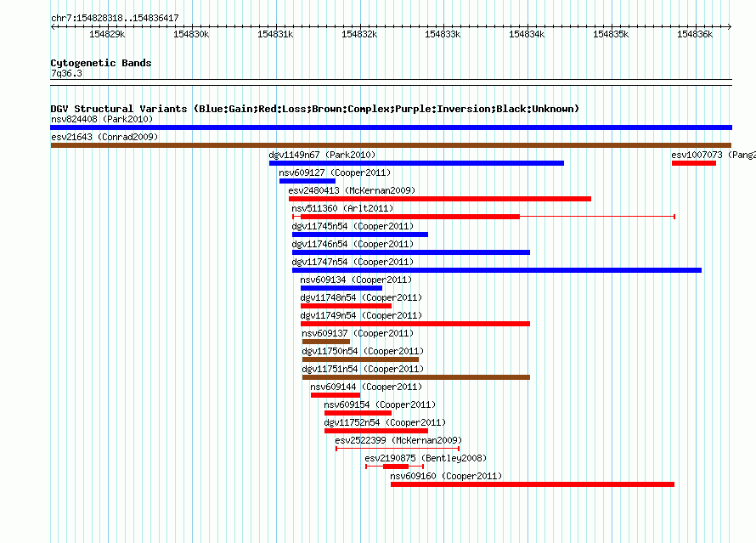Click the dgv11746n54 (Cooper2011) label
The image size is (756, 543).
(353, 244)
